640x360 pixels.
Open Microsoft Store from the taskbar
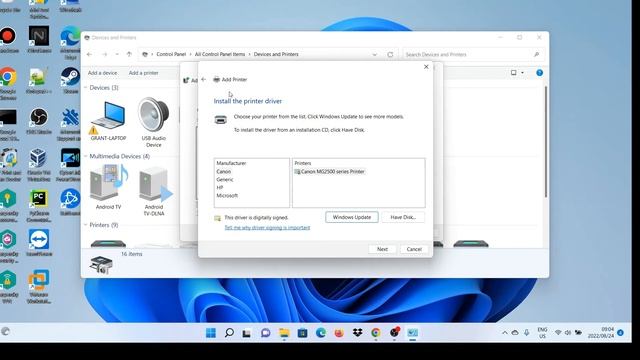coord(302,333)
